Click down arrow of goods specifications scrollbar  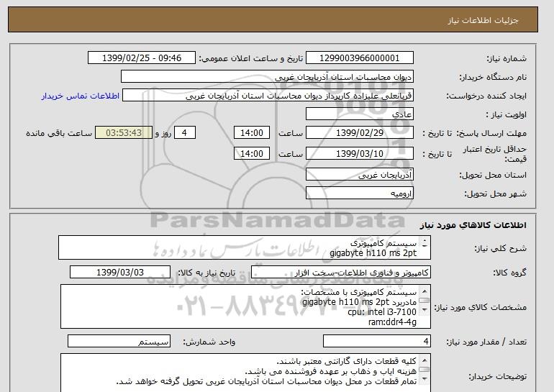pyautogui.click(x=424, y=310)
